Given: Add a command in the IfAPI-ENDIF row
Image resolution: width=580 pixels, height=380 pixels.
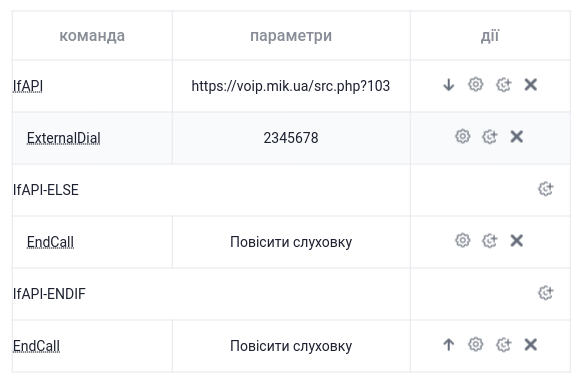Looking at the screenshot, I should pos(546,293).
